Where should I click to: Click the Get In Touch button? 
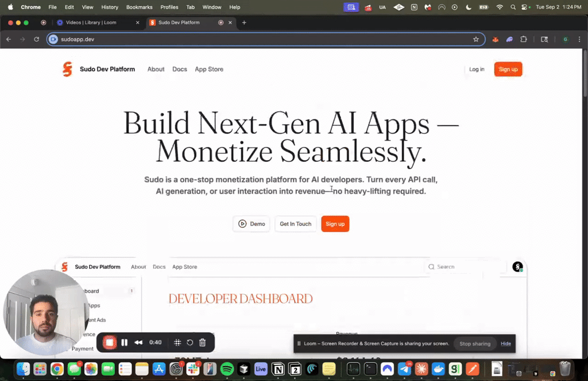tap(296, 224)
